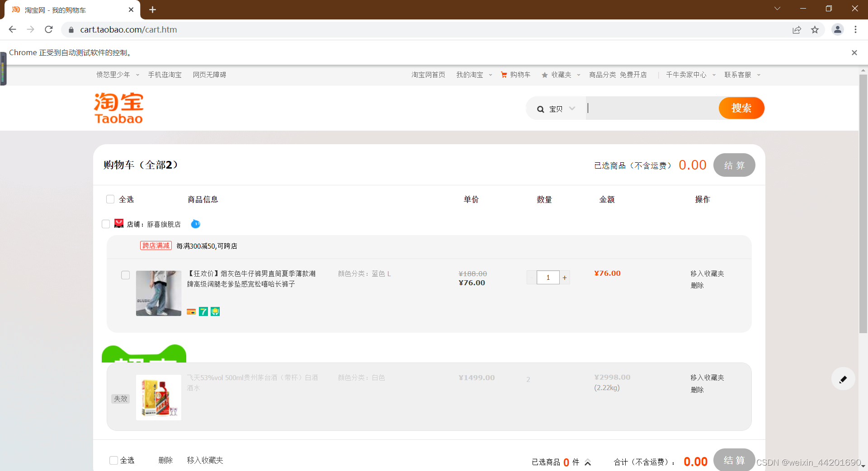868x471 pixels.
Task: Go back with browser back arrow
Action: (x=12, y=29)
